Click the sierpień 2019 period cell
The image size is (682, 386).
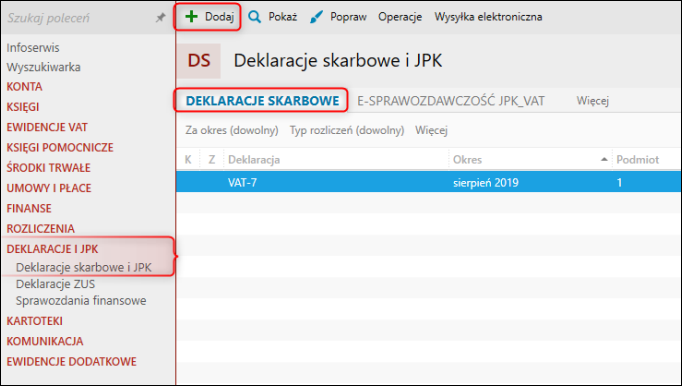[530, 182]
